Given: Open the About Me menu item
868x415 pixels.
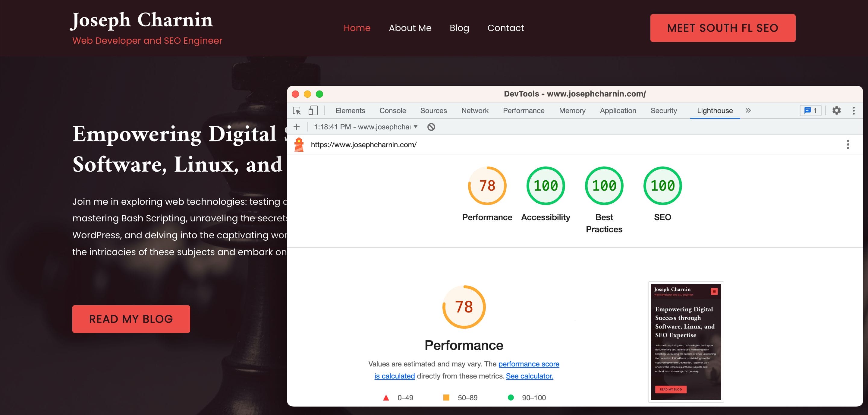Looking at the screenshot, I should (410, 28).
